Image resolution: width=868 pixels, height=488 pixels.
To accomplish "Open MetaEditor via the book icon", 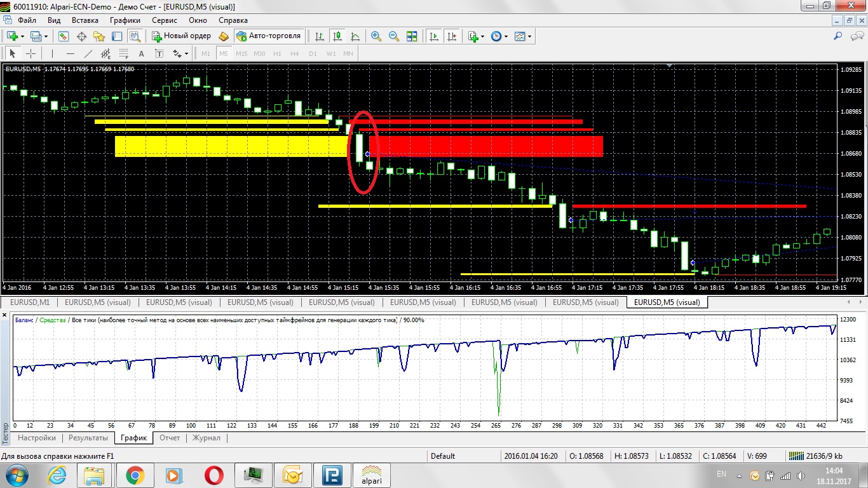I will pos(224,36).
